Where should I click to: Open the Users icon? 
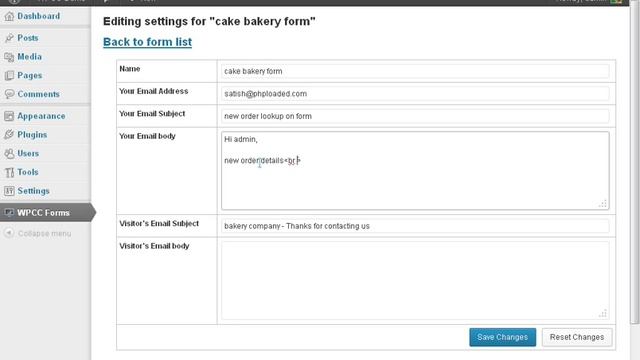click(9, 153)
